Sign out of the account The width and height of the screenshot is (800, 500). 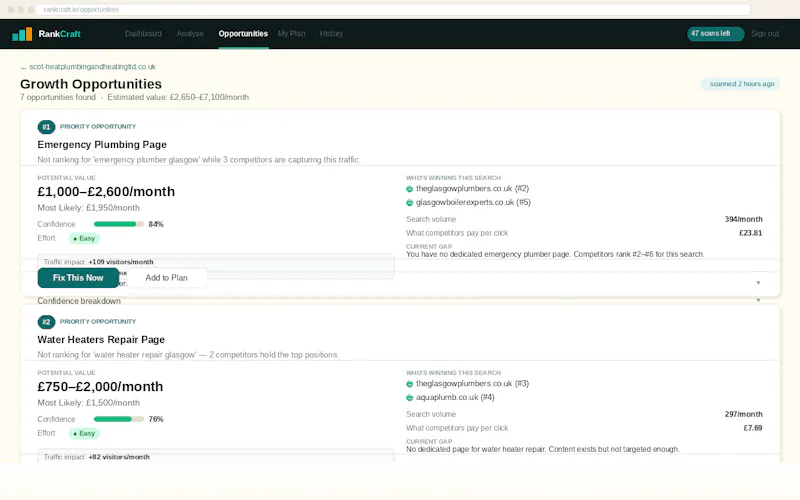tap(765, 34)
